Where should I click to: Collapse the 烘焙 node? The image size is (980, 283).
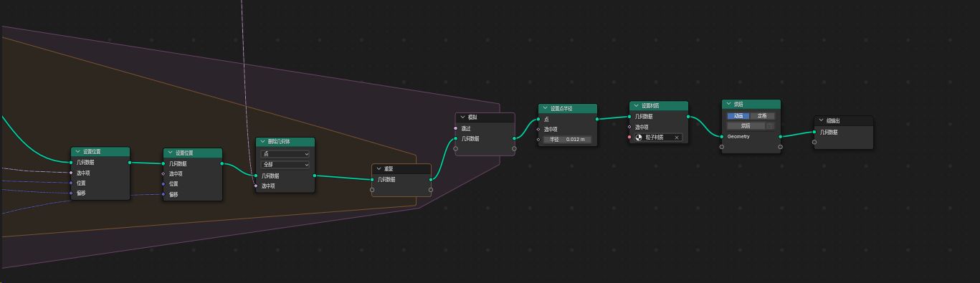[x=728, y=104]
